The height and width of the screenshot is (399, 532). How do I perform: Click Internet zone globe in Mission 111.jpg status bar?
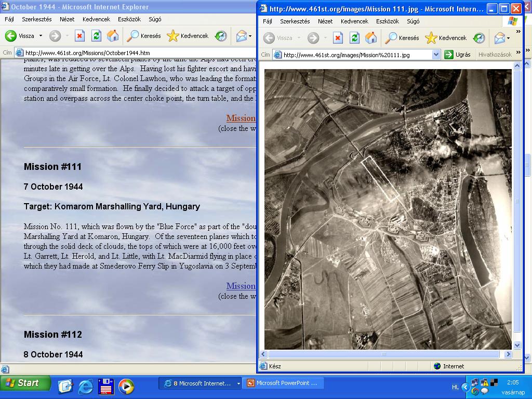[437, 366]
